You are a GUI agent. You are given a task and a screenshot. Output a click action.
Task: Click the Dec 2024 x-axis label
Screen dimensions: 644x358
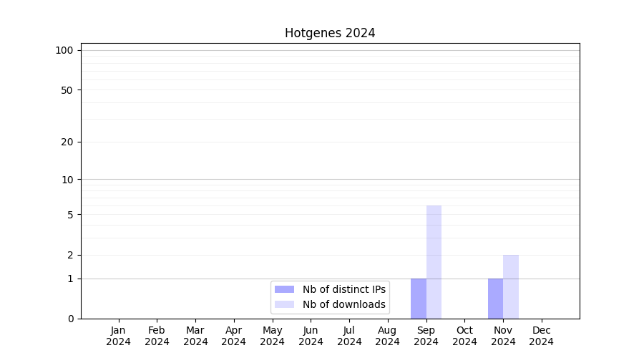tap(541, 336)
